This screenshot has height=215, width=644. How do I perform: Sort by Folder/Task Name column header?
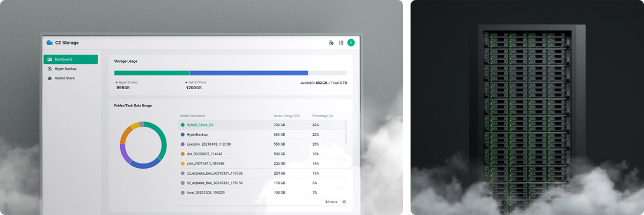[x=192, y=116]
